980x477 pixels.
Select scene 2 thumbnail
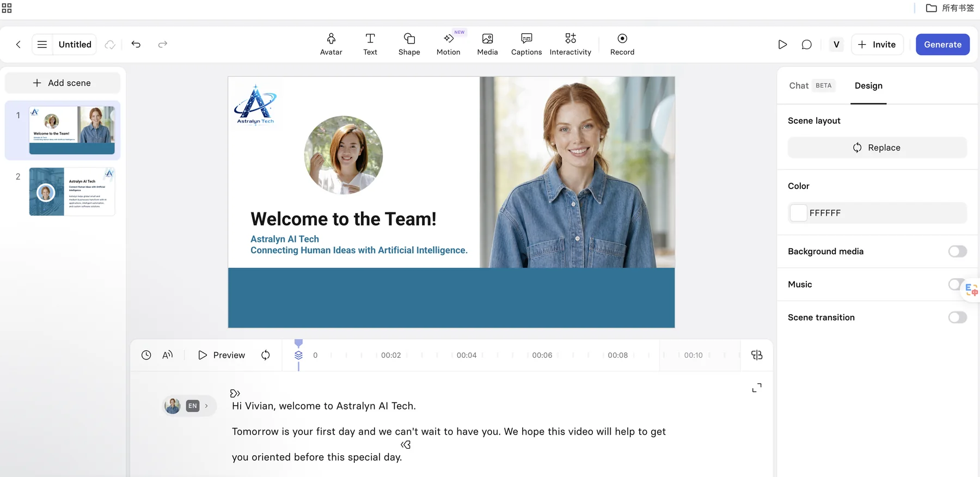pyautogui.click(x=72, y=192)
